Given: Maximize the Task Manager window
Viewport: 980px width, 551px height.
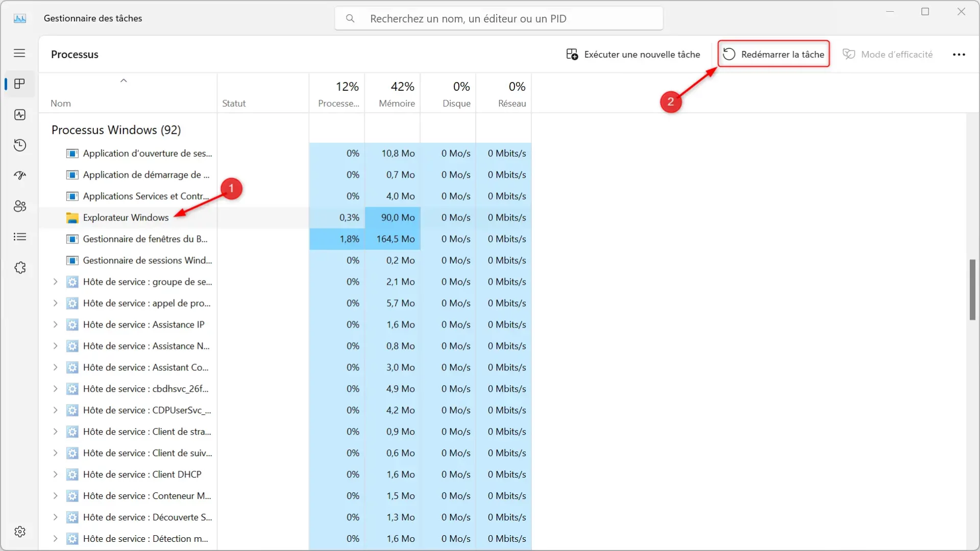Looking at the screenshot, I should pyautogui.click(x=925, y=11).
